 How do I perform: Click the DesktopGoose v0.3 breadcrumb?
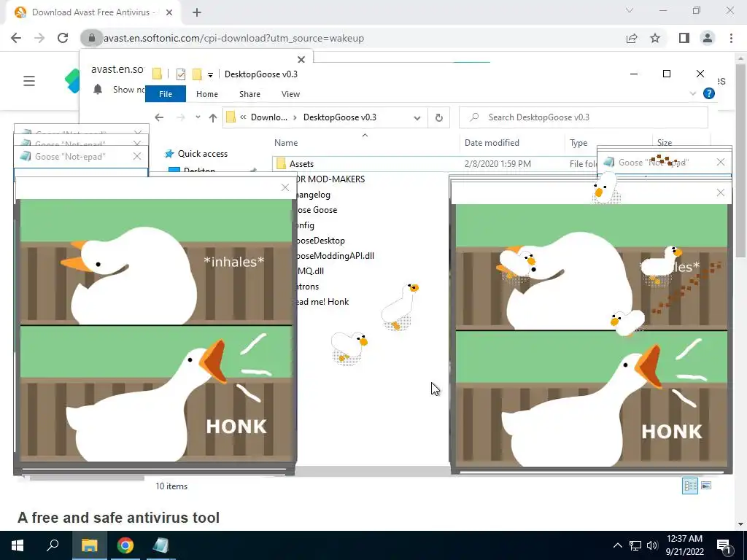click(340, 117)
